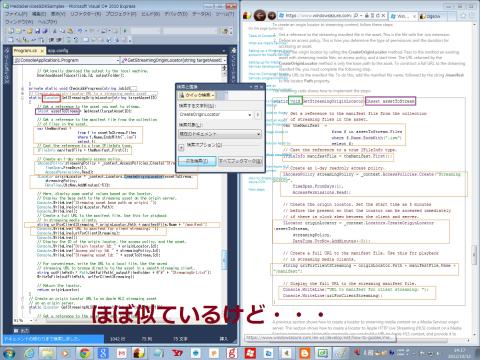
Task: Click the Copy toolbar icon
Action: tap(62, 31)
